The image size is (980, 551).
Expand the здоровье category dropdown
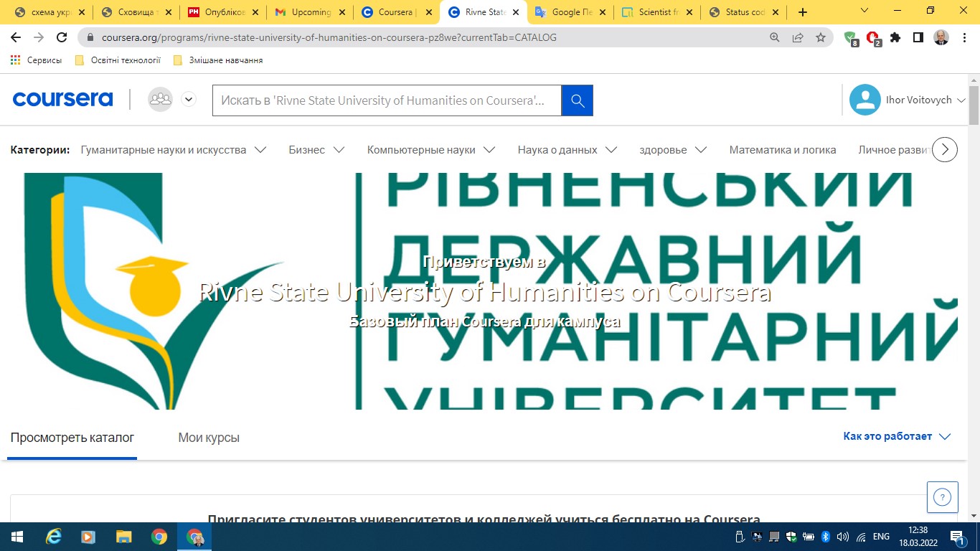[673, 150]
